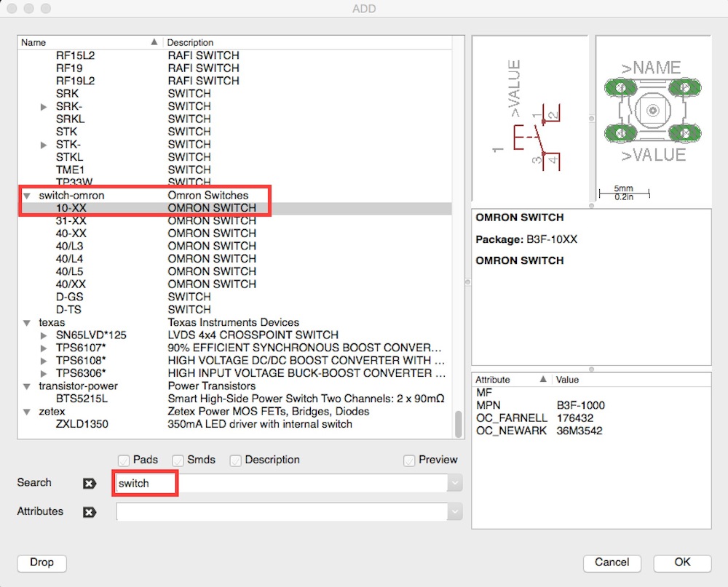Select the RF19L2 RAFI switch
Image resolution: width=728 pixels, height=587 pixels.
pos(234,81)
